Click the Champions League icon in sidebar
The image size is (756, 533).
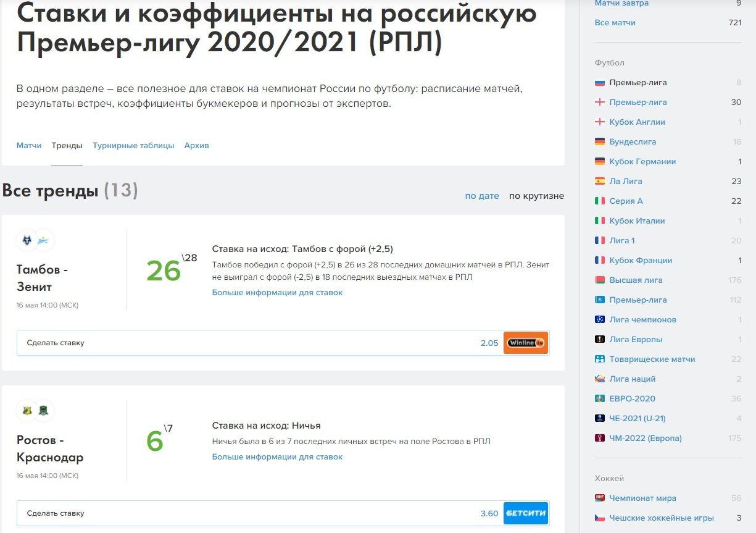coord(599,320)
